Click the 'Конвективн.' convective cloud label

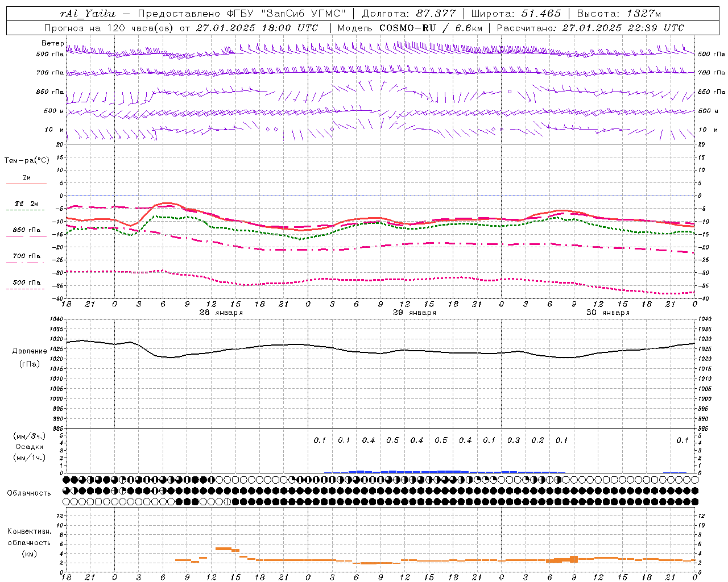point(29,531)
